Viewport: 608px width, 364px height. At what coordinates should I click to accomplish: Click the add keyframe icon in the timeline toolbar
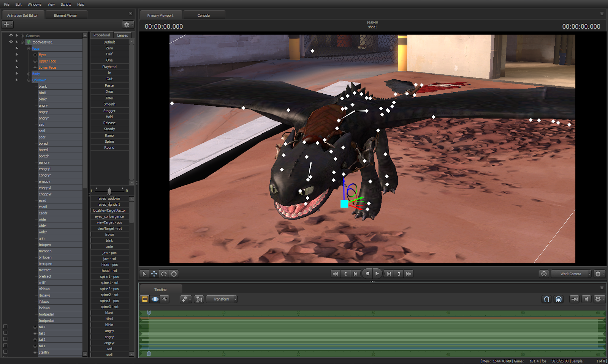point(184,299)
